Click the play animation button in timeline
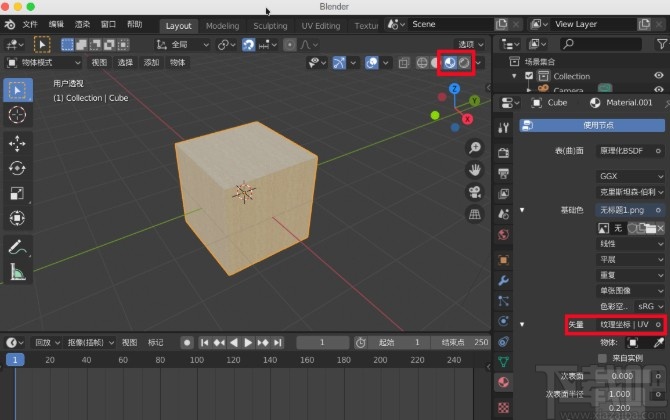670x420 pixels. click(250, 342)
